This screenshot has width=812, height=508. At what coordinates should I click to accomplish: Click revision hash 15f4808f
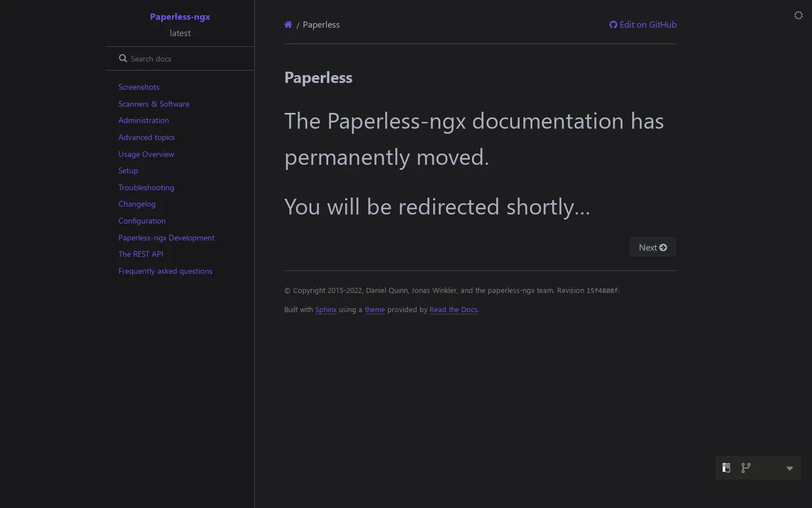click(602, 291)
